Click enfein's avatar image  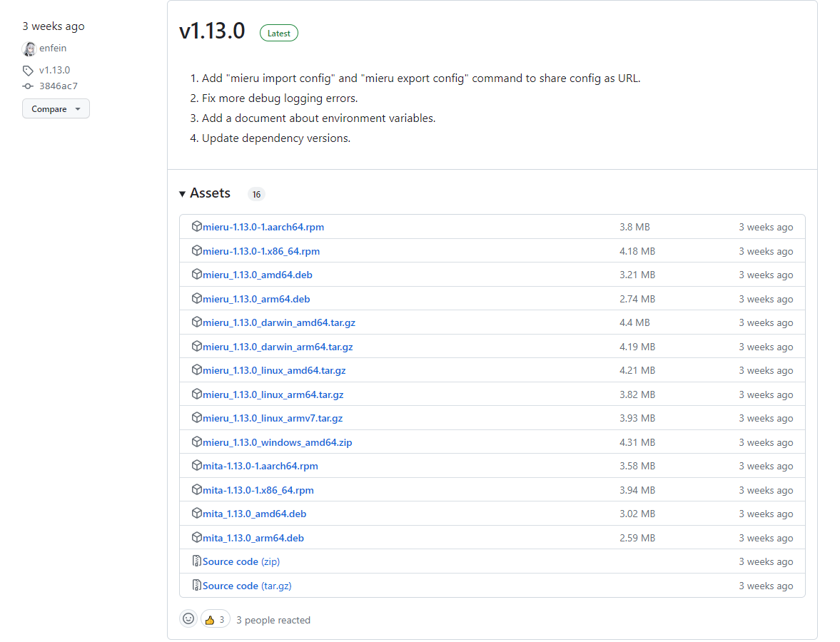(29, 49)
